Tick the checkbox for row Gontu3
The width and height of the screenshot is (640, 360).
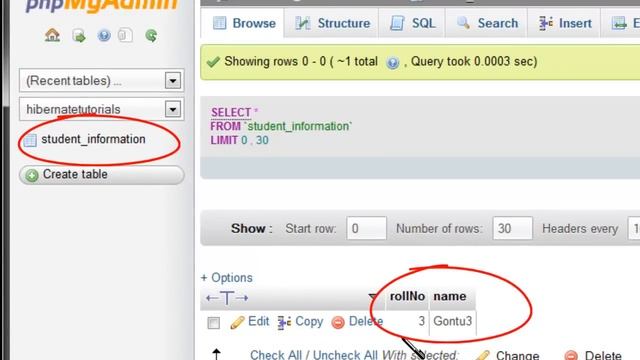click(213, 323)
